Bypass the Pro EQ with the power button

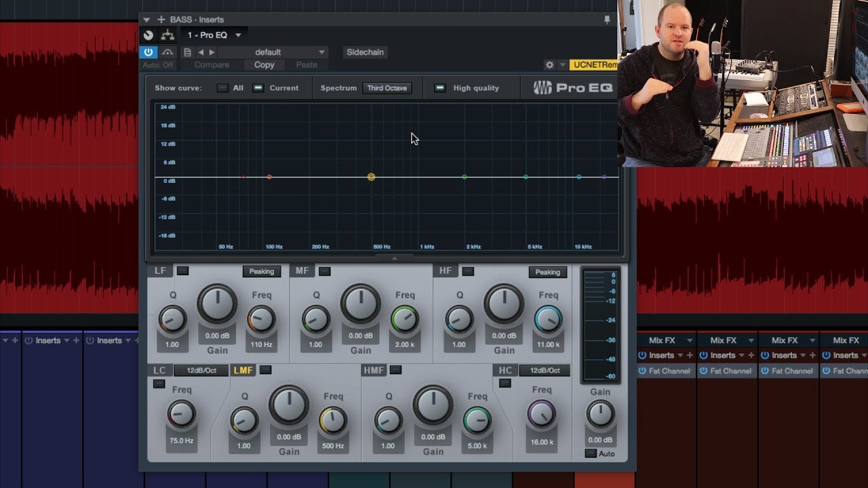point(149,52)
